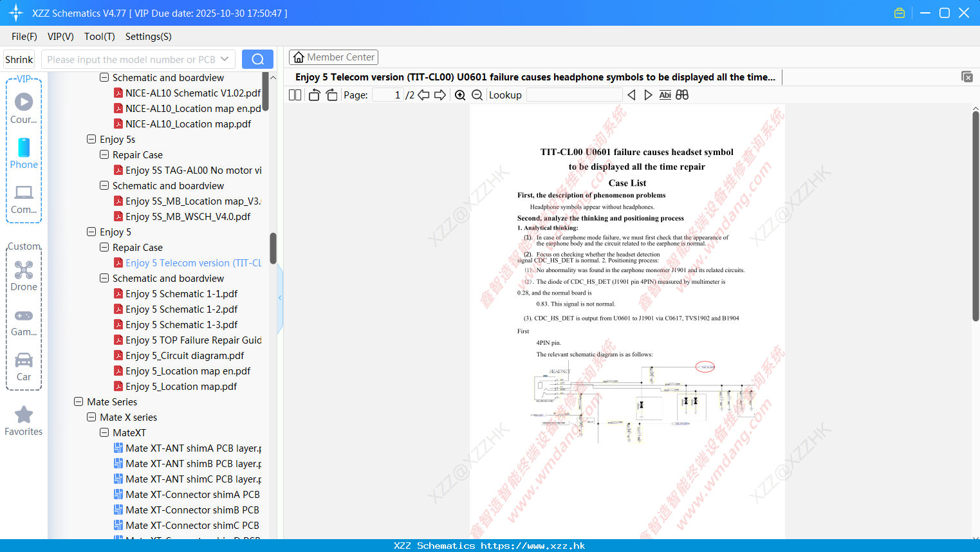Click the Lookup text field
The height and width of the screenshot is (552, 980).
pos(574,95)
